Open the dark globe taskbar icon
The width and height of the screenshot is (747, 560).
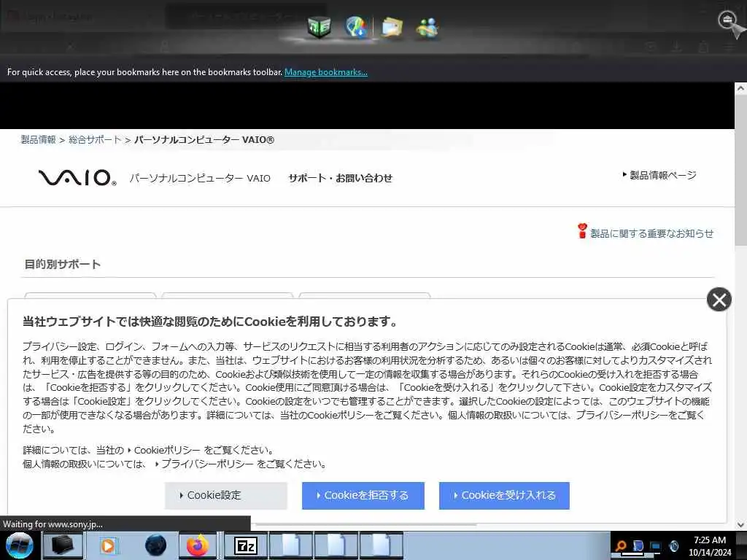tap(156, 545)
